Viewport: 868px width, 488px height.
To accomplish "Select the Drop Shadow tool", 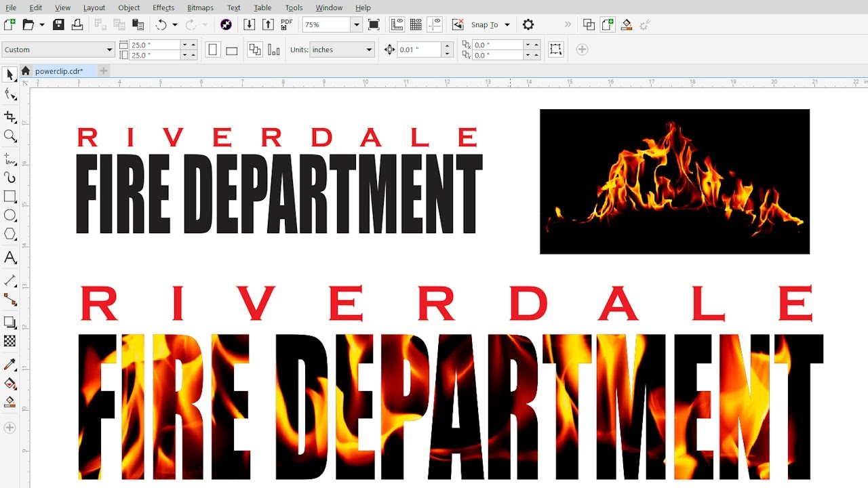I will (9, 322).
